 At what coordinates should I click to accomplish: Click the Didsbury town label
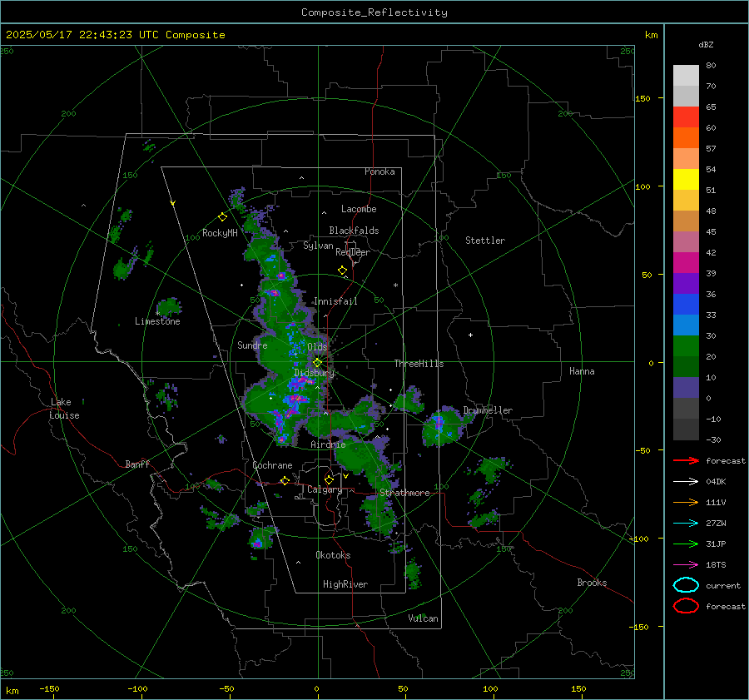pos(314,373)
